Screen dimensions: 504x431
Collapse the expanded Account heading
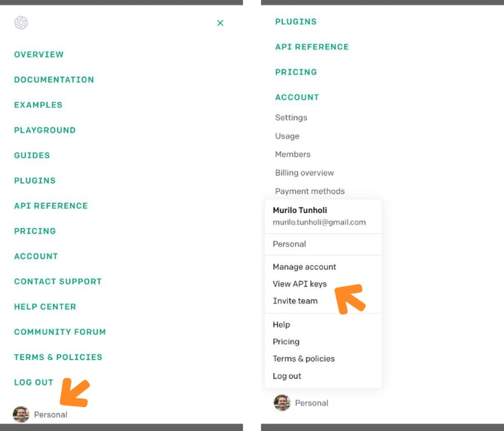point(297,97)
